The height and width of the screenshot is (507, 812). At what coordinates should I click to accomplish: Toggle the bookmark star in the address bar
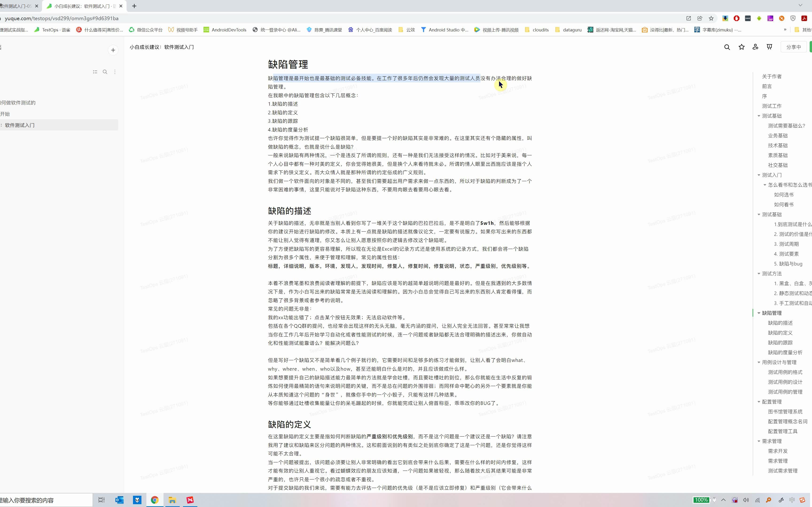point(711,19)
